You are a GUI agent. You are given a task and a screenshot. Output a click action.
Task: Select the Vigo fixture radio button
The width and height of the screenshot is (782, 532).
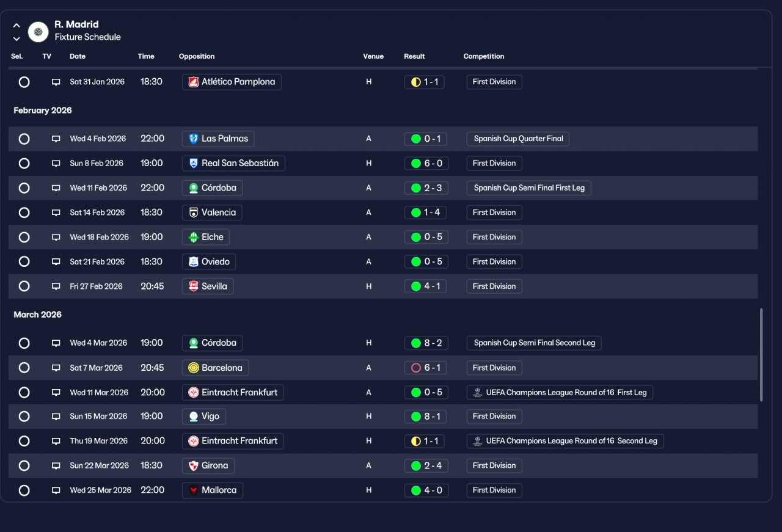[x=24, y=417]
